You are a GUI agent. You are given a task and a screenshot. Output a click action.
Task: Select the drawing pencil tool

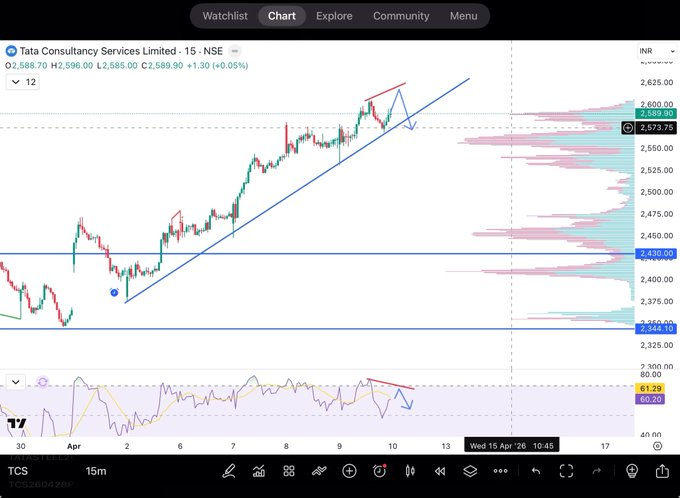229,471
